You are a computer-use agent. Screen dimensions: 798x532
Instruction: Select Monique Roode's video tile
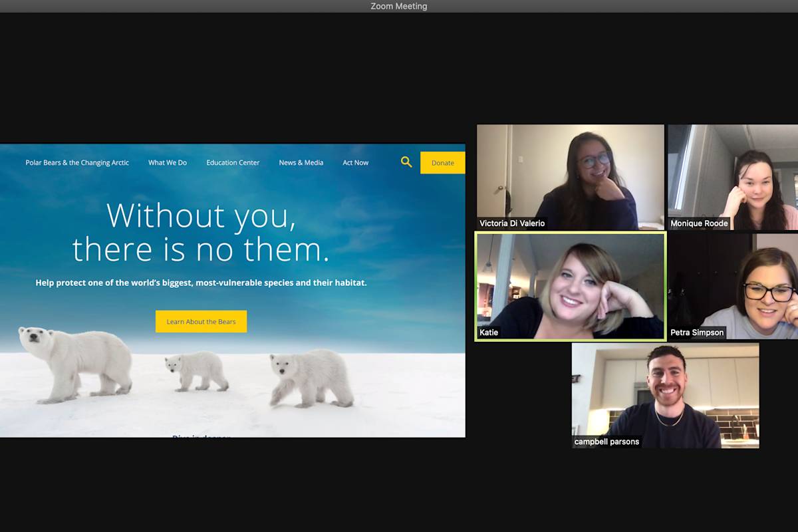[733, 177]
